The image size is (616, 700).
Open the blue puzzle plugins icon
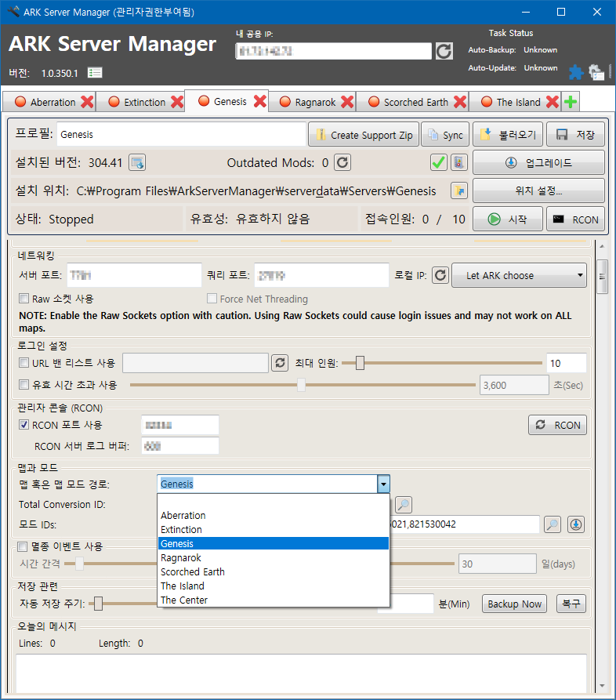[576, 72]
